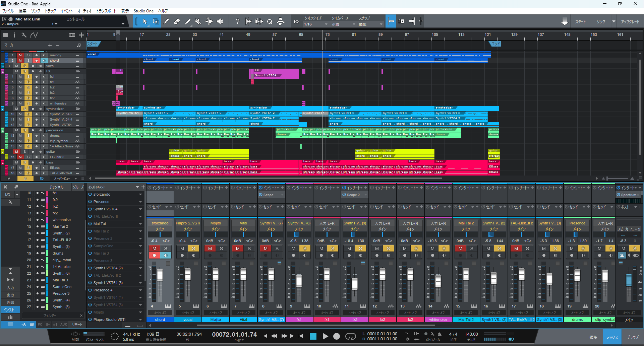Click the Record transport button
This screenshot has height=346, width=644.
337,336
